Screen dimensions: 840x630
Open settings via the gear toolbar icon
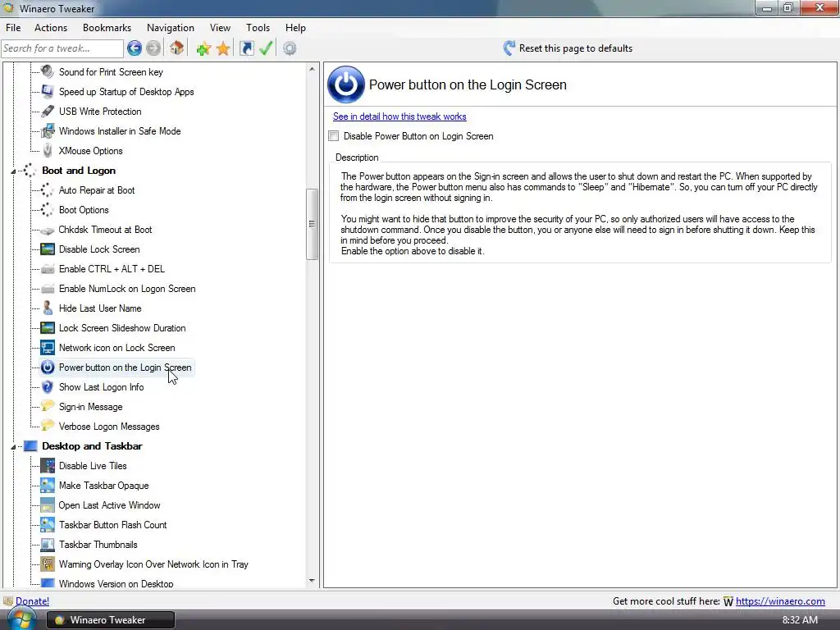[290, 48]
